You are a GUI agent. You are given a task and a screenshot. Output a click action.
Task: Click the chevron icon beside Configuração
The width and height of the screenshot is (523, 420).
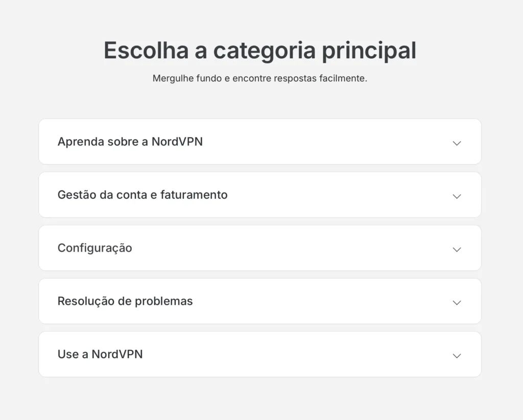coord(457,249)
